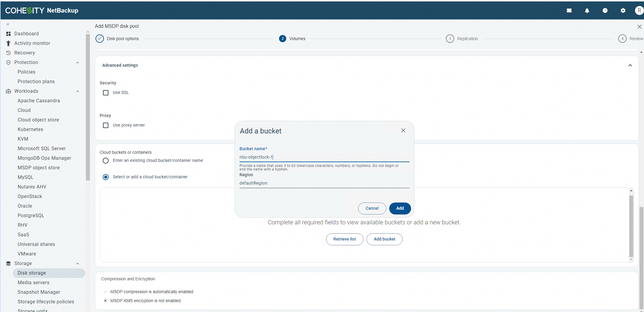Click the Cohesity NetBackup logo
This screenshot has height=312, width=644.
tap(42, 10)
